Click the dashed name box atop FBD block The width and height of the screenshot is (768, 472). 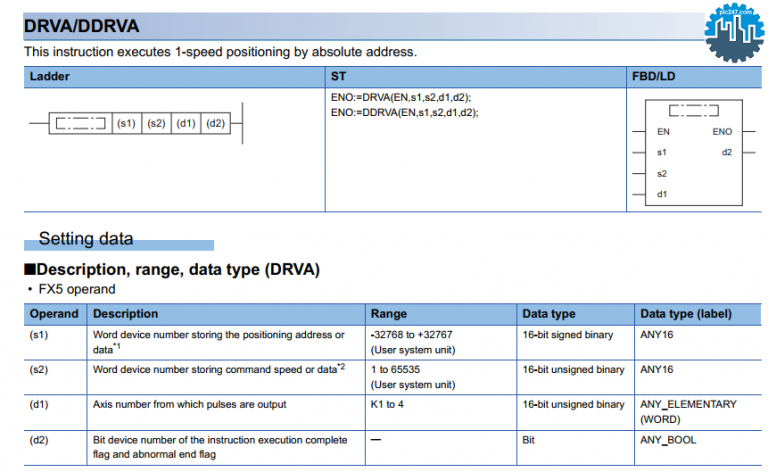click(694, 110)
